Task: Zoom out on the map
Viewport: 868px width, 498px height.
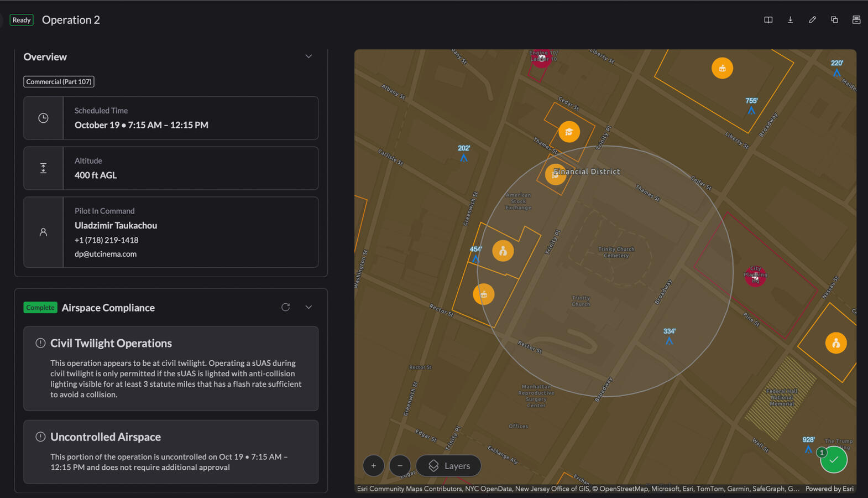Action: pyautogui.click(x=400, y=465)
